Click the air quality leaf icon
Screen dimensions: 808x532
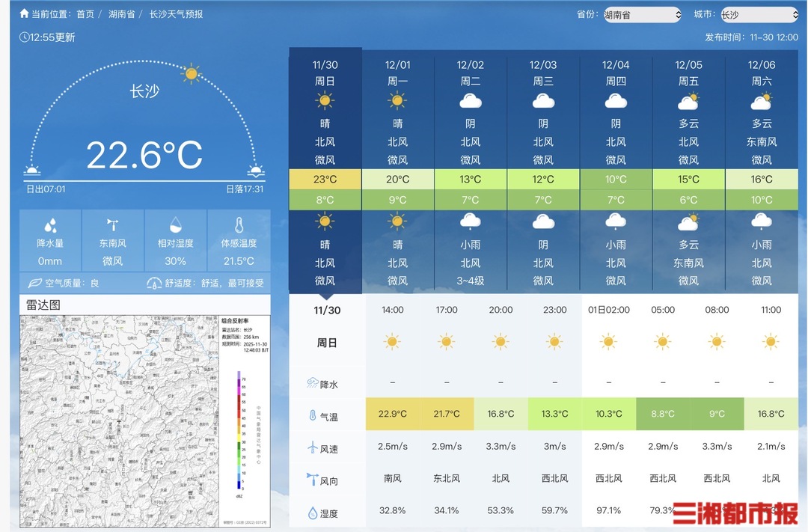(34, 284)
